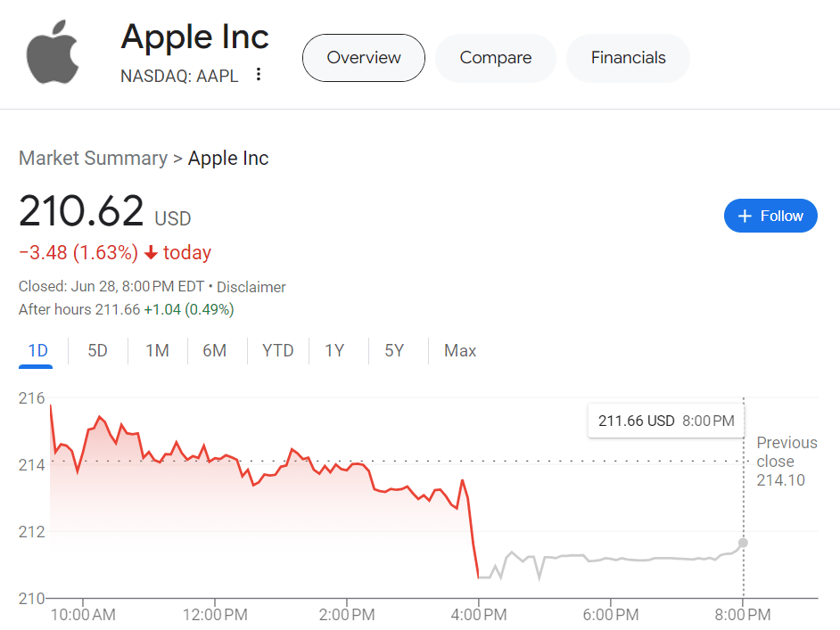Select the 5Y time range
The image size is (840, 630).
[394, 350]
